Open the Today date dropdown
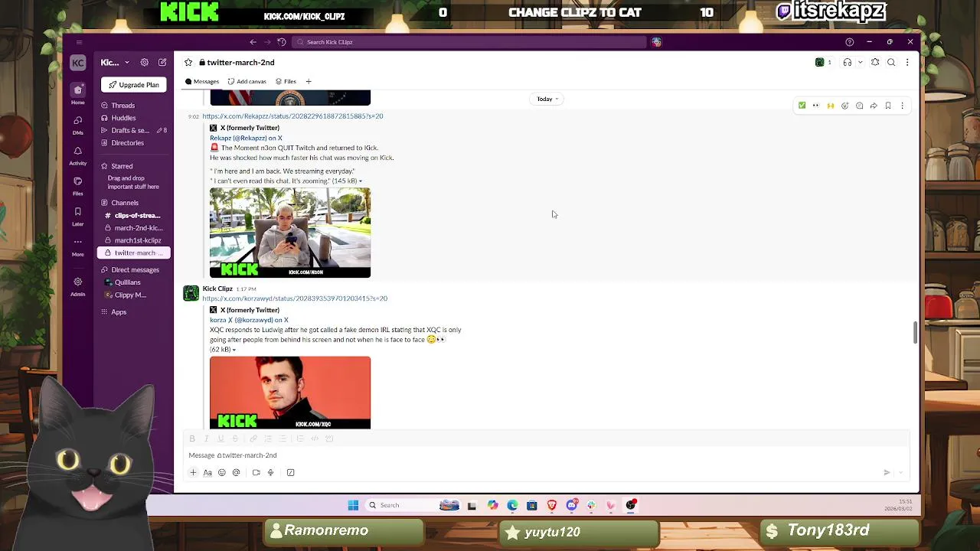Image resolution: width=980 pixels, height=551 pixels. pyautogui.click(x=547, y=99)
